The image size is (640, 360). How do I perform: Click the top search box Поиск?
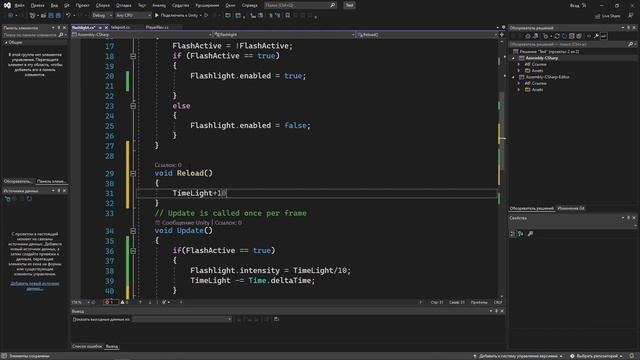(x=300, y=5)
